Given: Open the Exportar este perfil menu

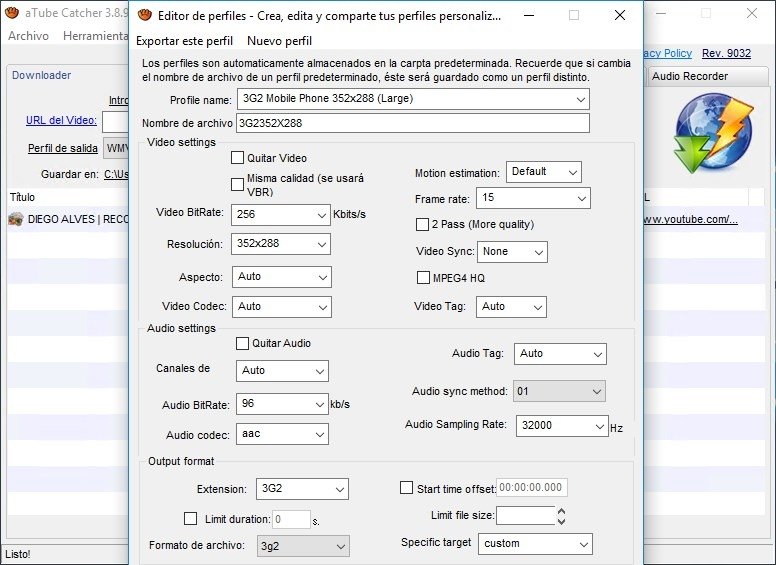Looking at the screenshot, I should click(x=184, y=41).
